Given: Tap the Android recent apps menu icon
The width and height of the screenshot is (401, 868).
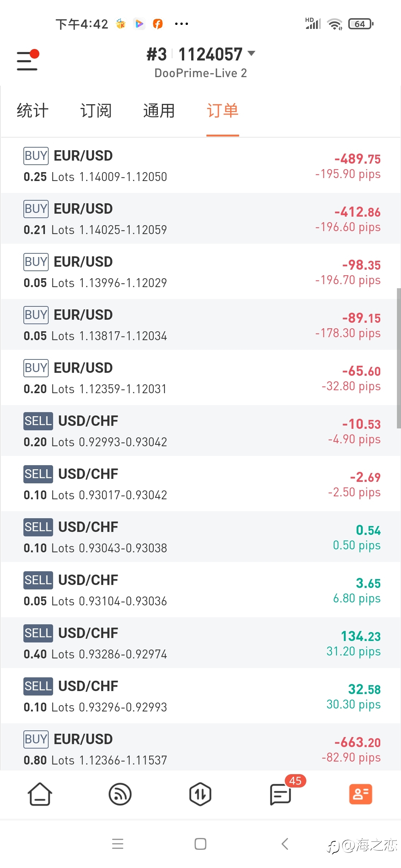Looking at the screenshot, I should [118, 844].
